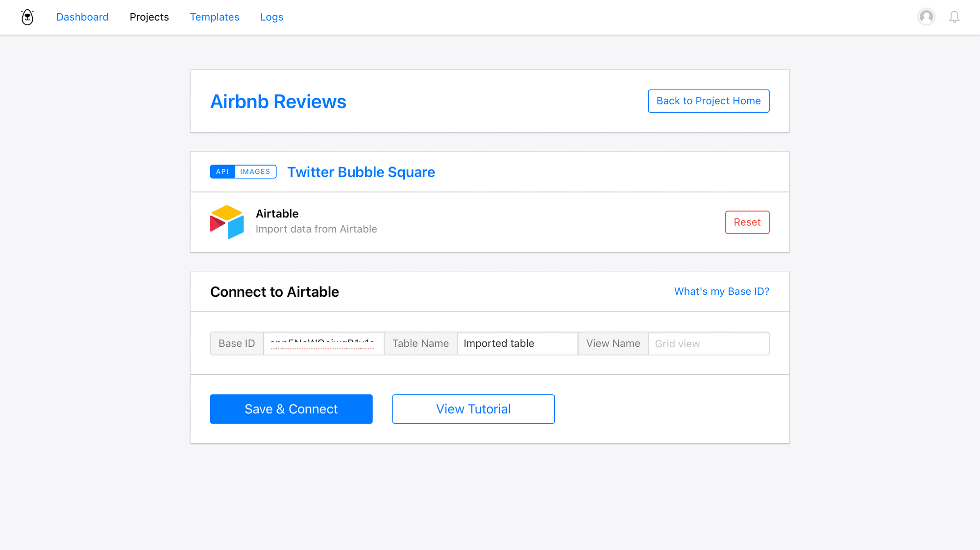The image size is (980, 550).
Task: Go to the Dashboard tab
Action: click(x=82, y=17)
